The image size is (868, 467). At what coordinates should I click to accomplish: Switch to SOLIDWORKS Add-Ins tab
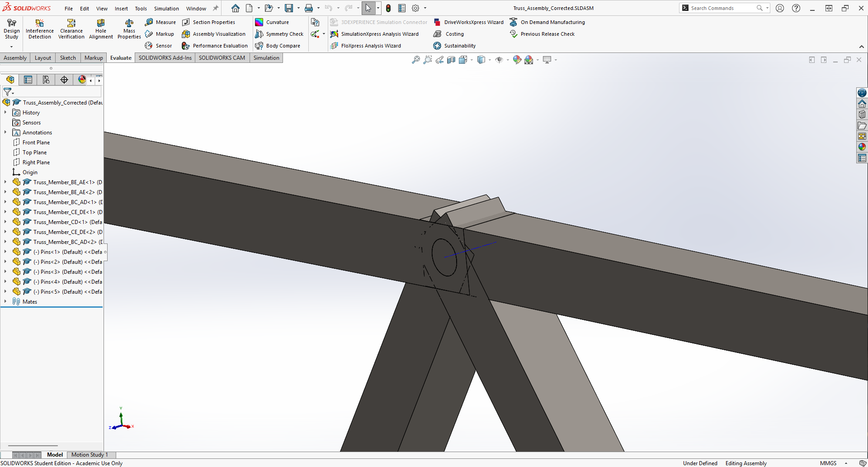[x=165, y=58]
